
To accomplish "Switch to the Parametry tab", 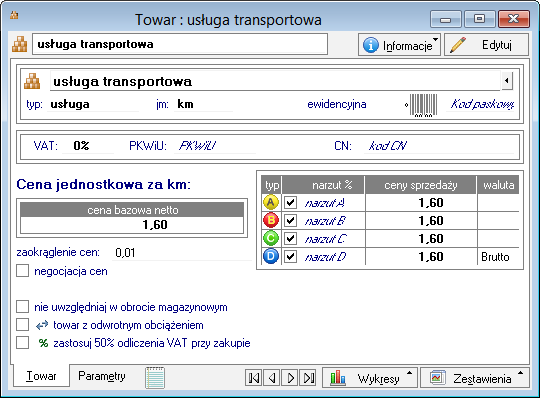I will click(102, 376).
